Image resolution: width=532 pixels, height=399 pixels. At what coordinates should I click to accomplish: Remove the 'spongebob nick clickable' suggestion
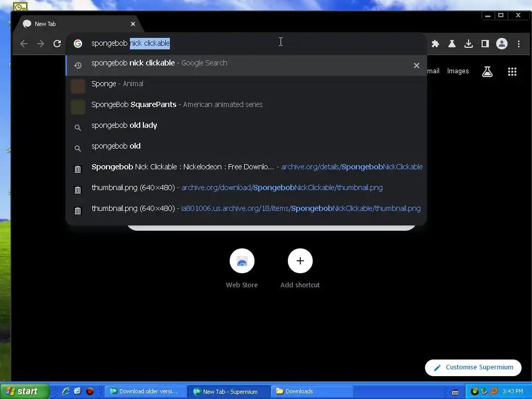[416, 65]
